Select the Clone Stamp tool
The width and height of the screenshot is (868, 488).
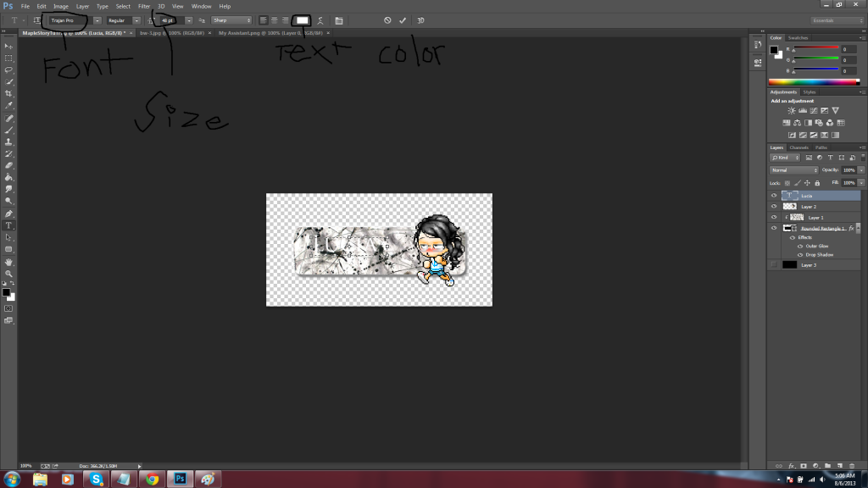click(x=8, y=142)
